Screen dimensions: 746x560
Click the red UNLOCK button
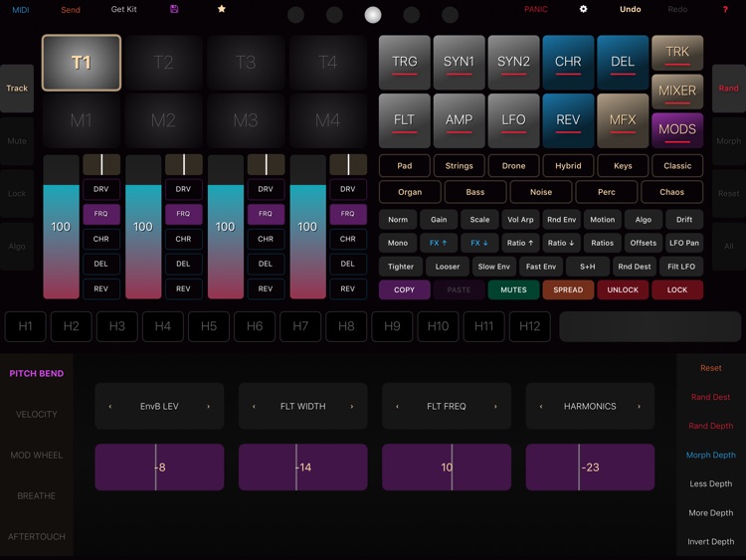[x=623, y=289]
